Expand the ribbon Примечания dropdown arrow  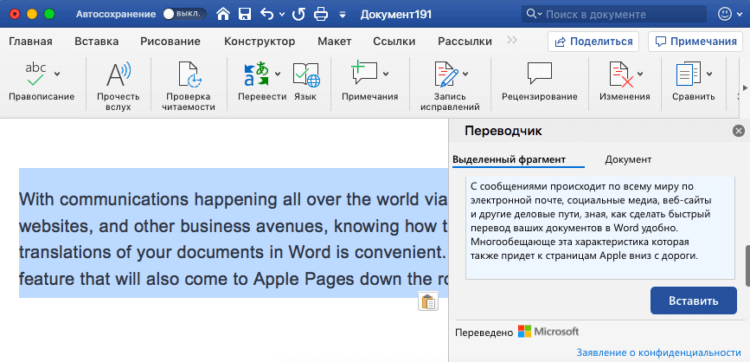tap(386, 74)
